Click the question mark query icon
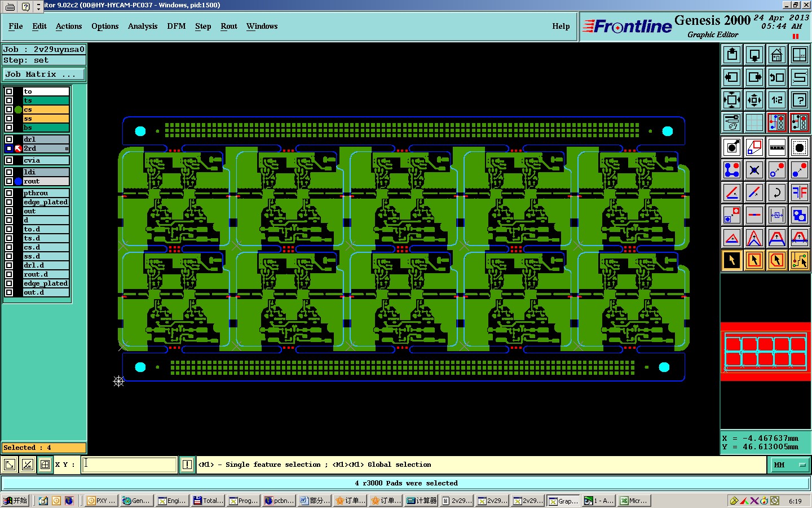This screenshot has width=812, height=508. pyautogui.click(x=800, y=100)
